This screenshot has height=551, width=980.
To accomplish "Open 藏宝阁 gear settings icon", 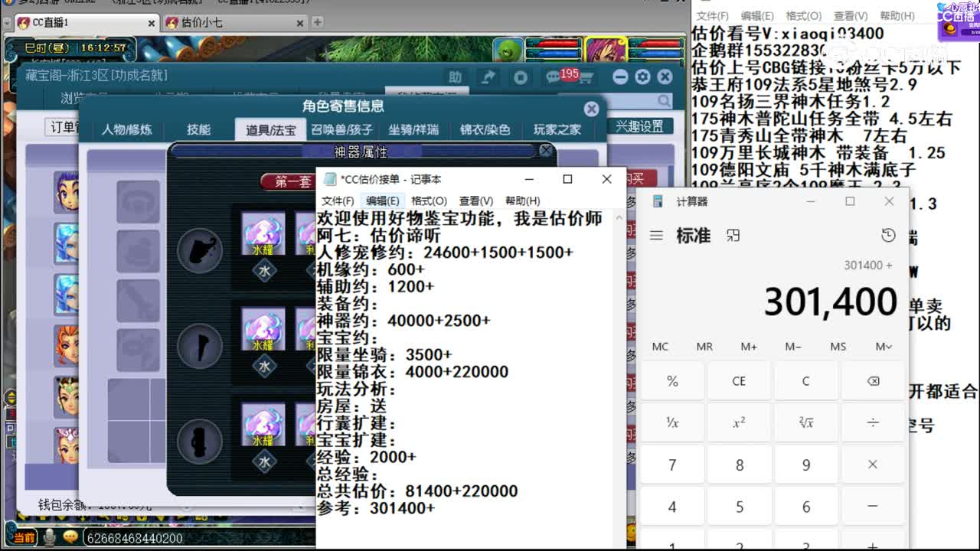I will (642, 77).
